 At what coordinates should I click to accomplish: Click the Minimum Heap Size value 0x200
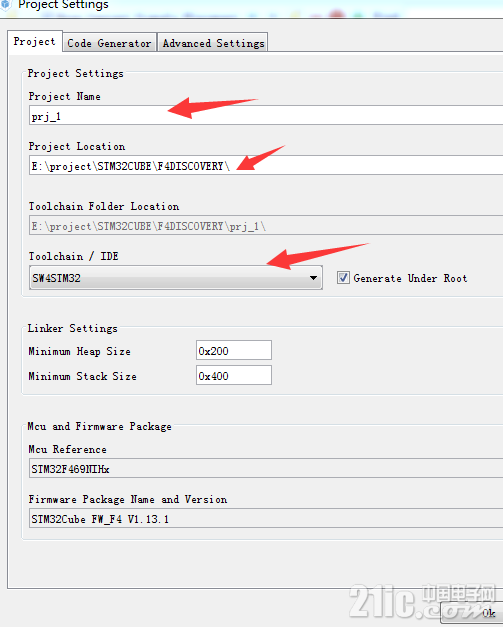234,351
